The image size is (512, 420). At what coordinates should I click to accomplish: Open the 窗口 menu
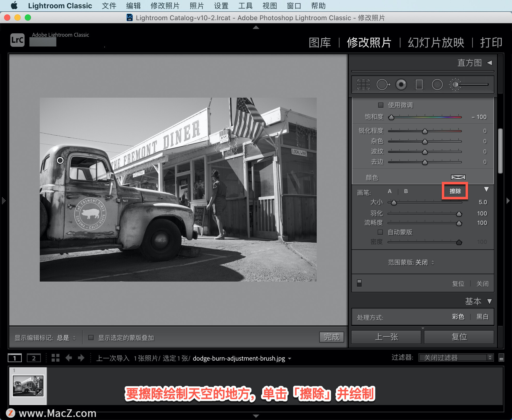[294, 6]
